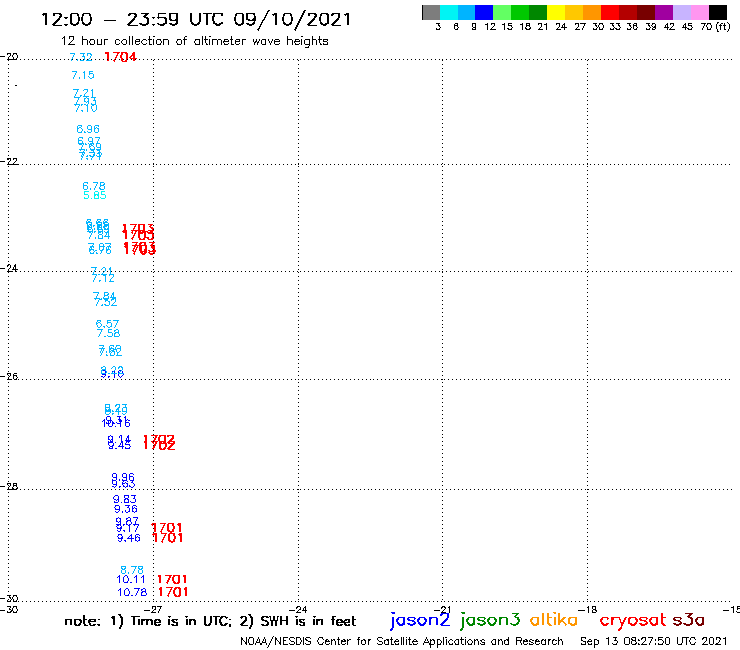Select the wave height value 6.78

click(93, 186)
